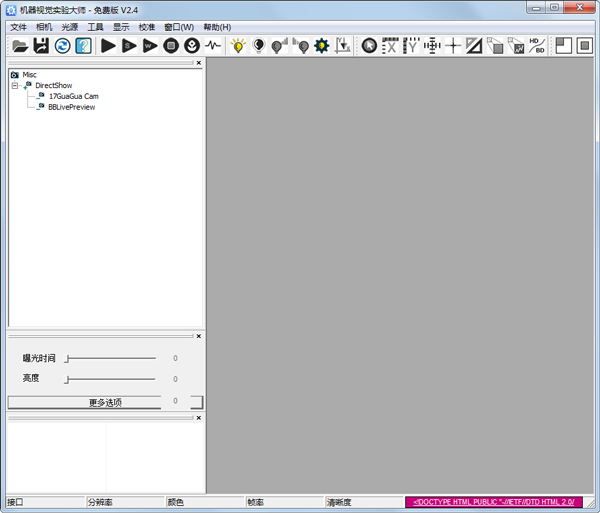Adjust the 亮度 slider
The height and width of the screenshot is (513, 600).
[110, 379]
